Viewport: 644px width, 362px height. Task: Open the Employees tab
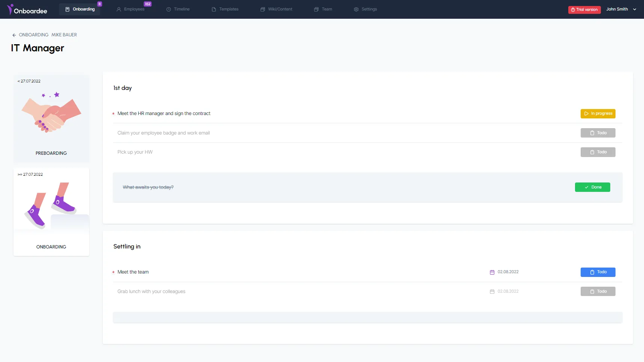(x=130, y=9)
